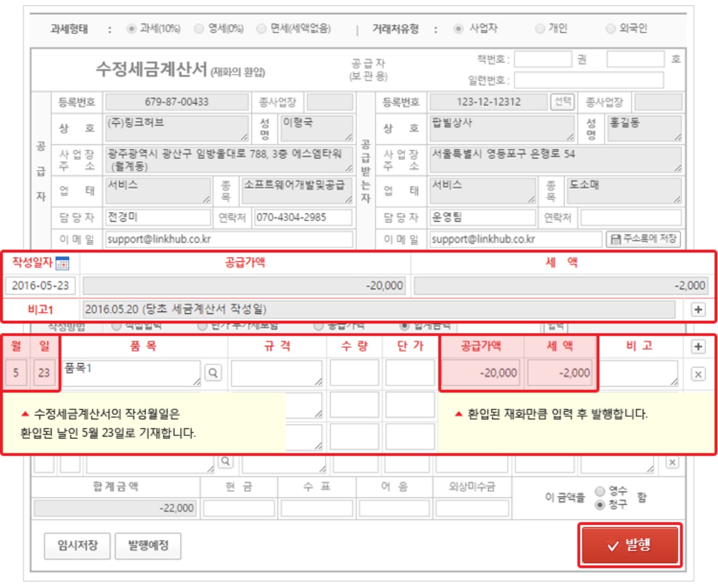
Task: Click the recipient 연락처 empty field
Action: coord(631,217)
